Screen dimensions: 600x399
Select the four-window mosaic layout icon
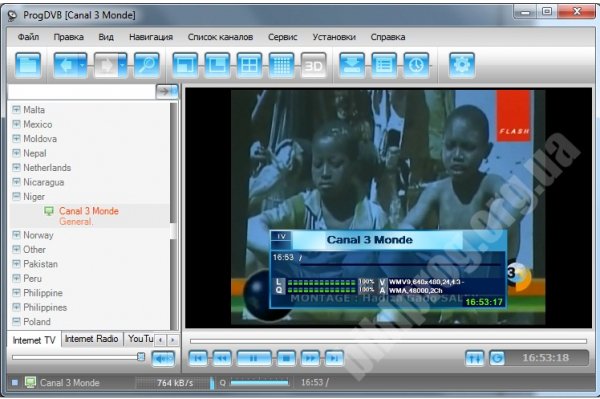pos(249,65)
